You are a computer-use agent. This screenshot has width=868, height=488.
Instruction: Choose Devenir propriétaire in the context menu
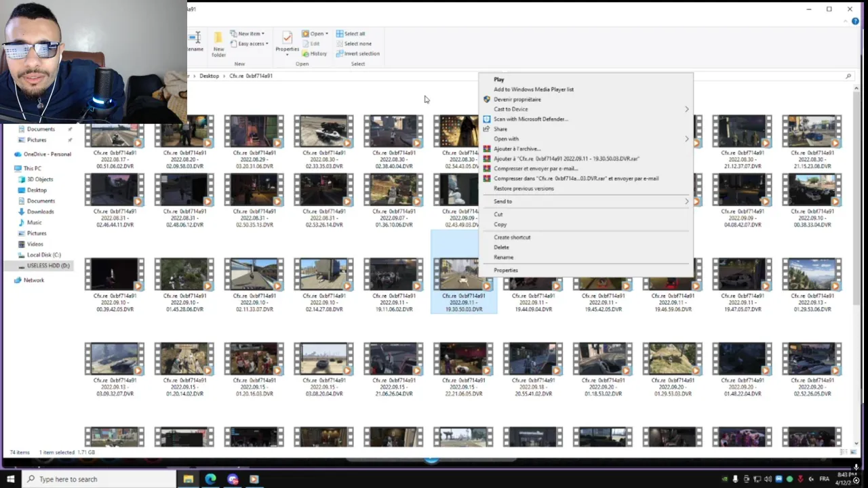tap(585, 100)
